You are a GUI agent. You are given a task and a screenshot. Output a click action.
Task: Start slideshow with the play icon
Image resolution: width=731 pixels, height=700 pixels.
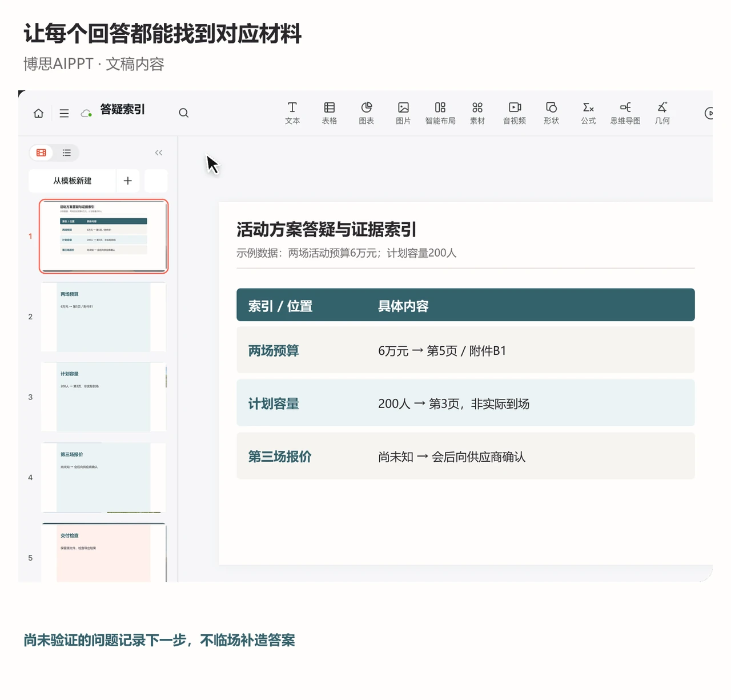point(709,113)
